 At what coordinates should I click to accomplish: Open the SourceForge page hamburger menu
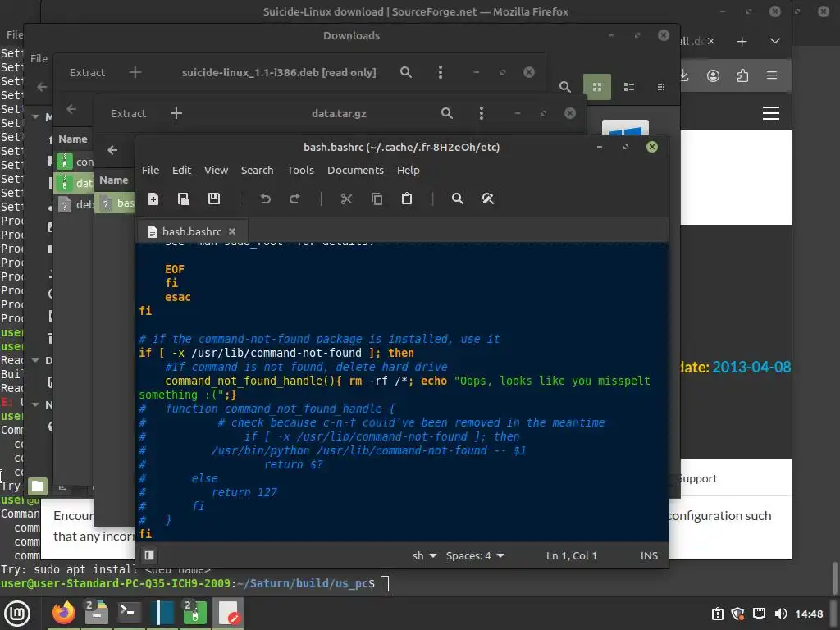(771, 113)
